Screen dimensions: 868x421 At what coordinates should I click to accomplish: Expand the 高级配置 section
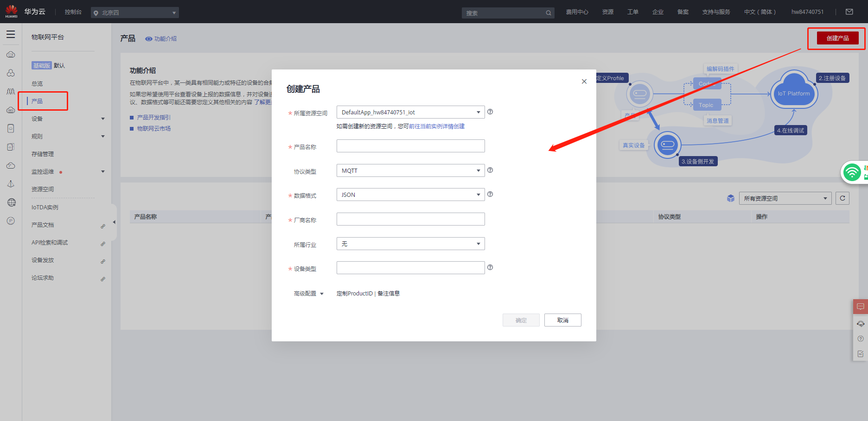[309, 294]
